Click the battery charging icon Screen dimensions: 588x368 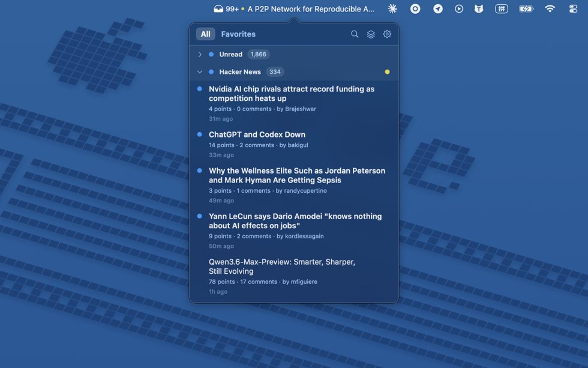(x=526, y=9)
